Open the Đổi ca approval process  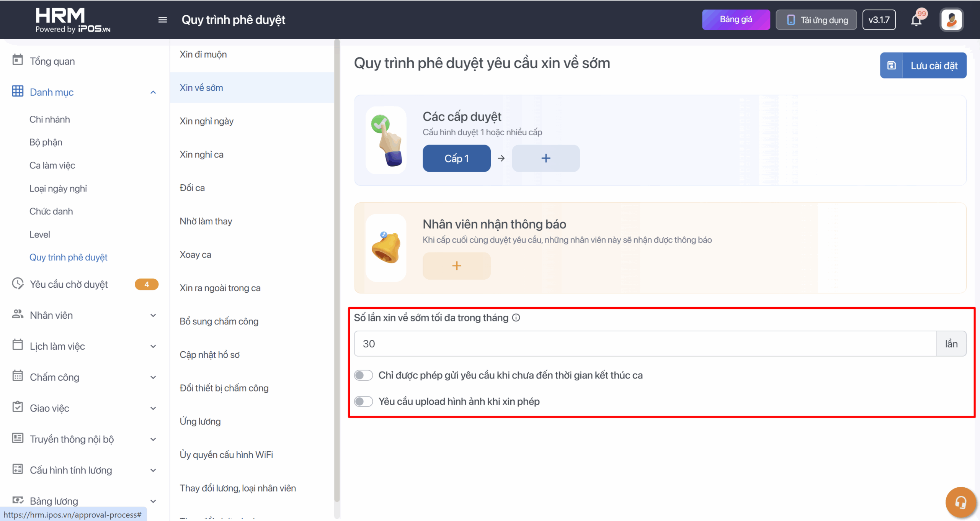192,188
